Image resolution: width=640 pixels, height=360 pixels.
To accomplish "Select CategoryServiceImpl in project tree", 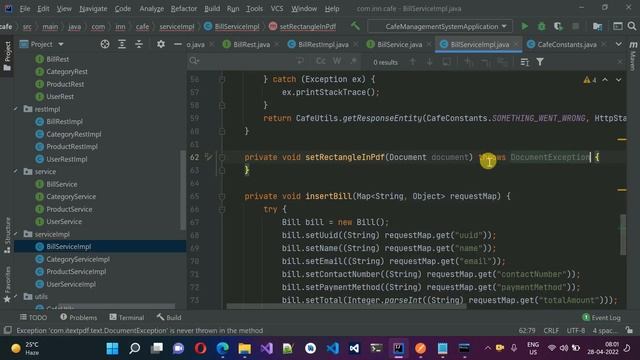I will 78,259.
